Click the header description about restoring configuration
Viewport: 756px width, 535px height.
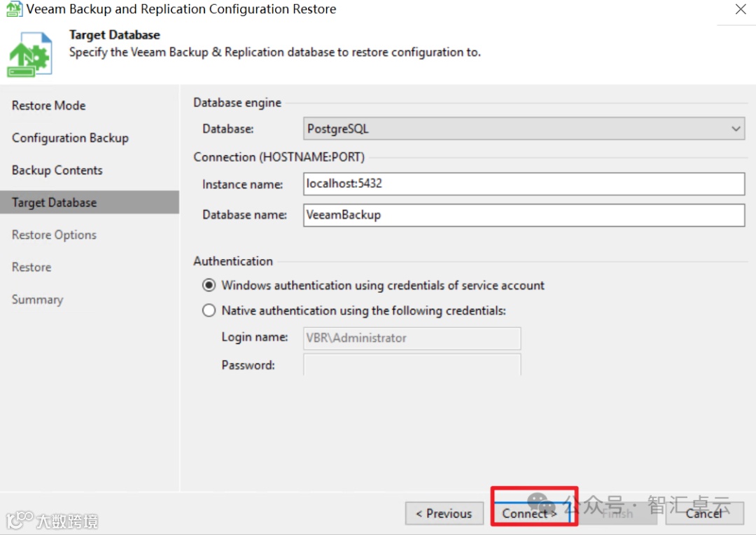click(x=275, y=52)
